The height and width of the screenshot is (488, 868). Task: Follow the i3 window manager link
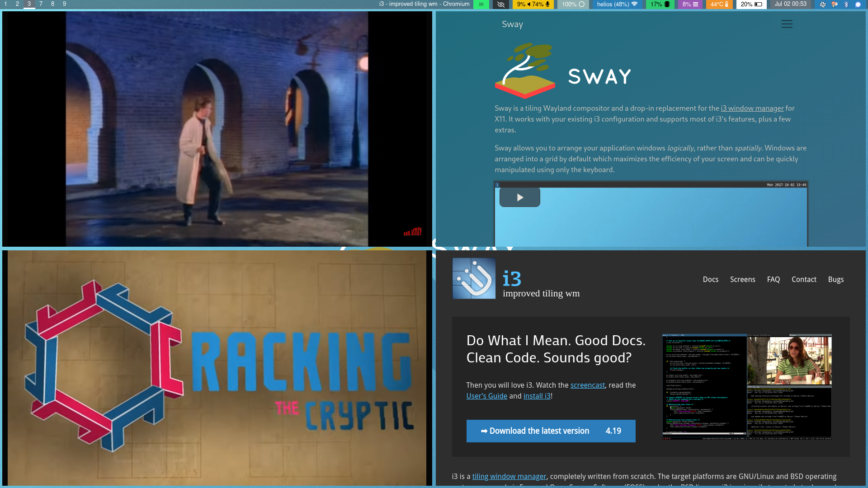(x=752, y=108)
